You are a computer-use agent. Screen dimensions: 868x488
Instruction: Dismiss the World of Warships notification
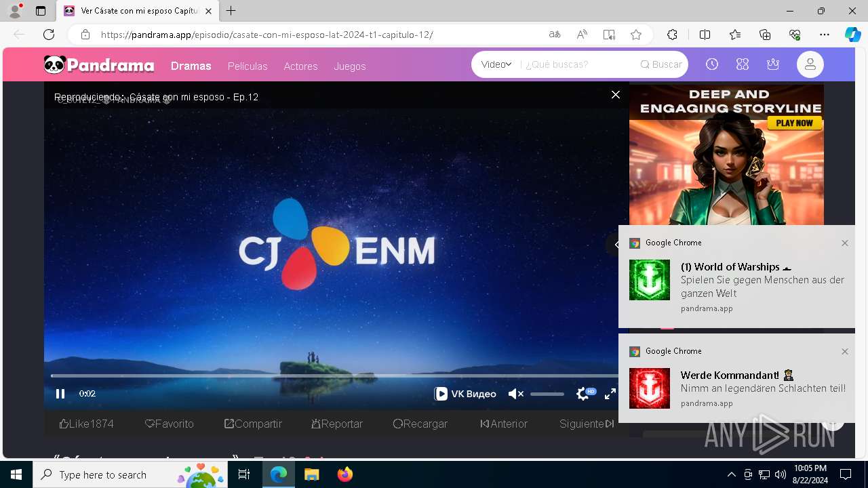click(845, 243)
